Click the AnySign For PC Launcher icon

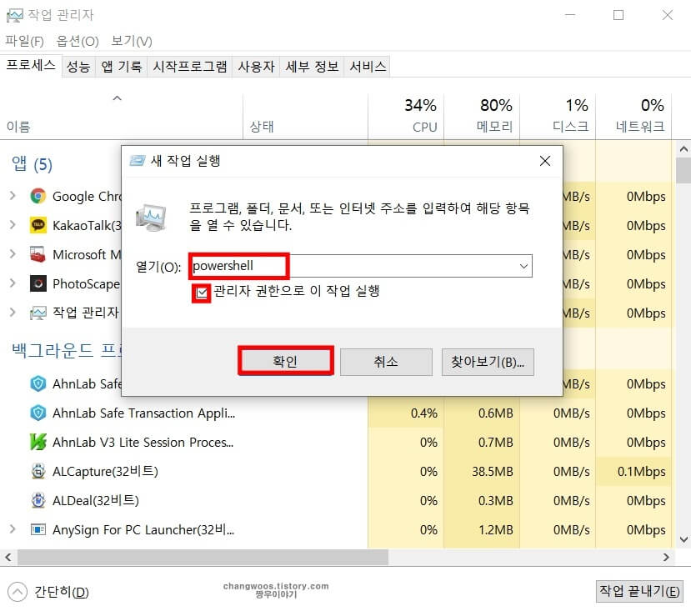(39, 529)
